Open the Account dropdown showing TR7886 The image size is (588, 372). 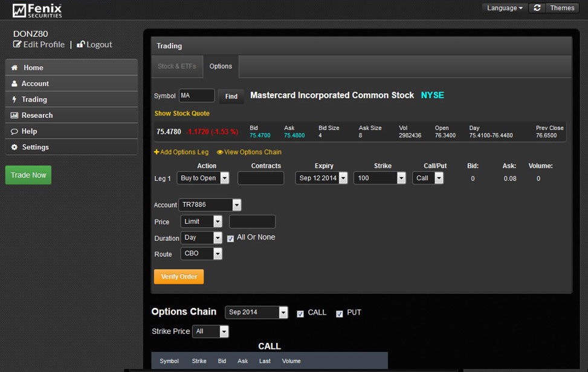click(210, 204)
